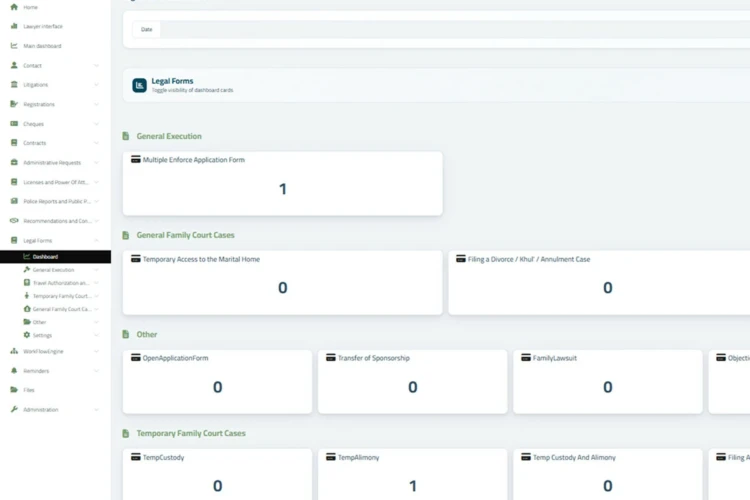Click the WorkFlowEngine hierarchy icon
The image size is (750, 500).
pyautogui.click(x=14, y=351)
